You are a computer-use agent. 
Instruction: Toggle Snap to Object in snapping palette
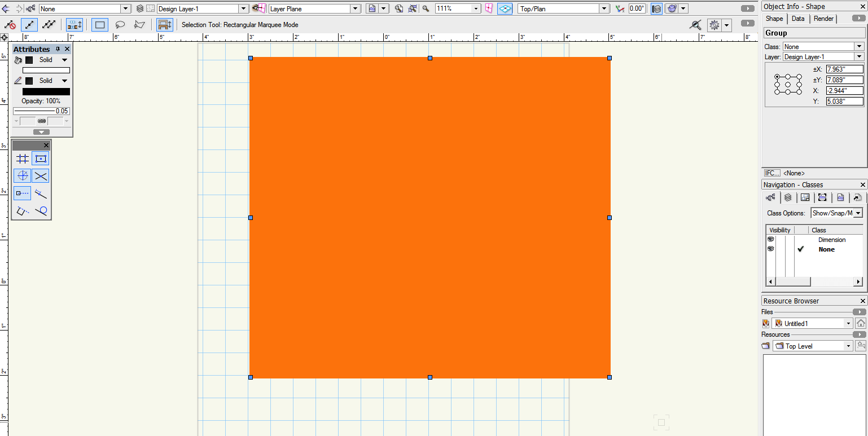point(41,159)
